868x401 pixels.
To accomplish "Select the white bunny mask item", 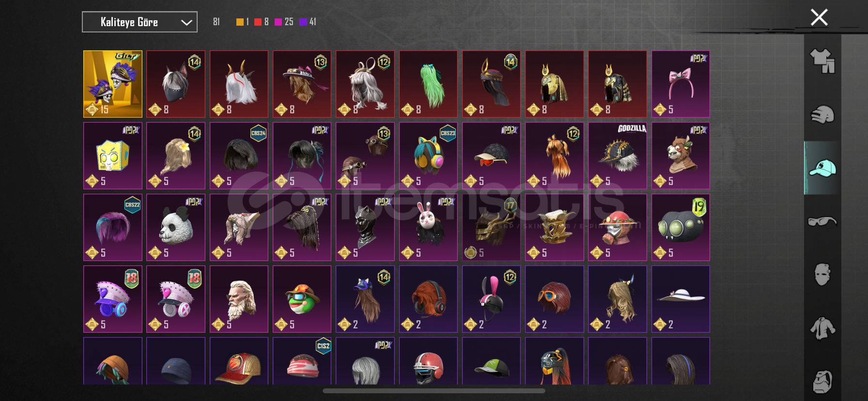I will click(x=428, y=227).
